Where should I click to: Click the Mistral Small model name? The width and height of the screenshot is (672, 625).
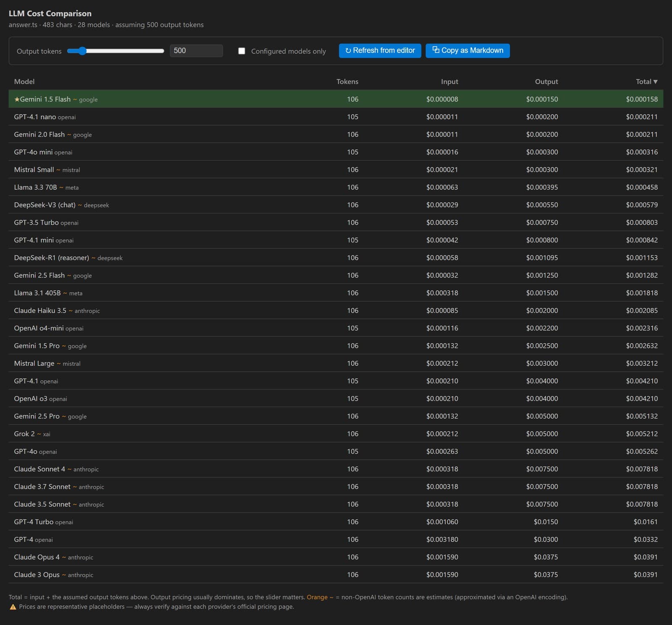(x=34, y=170)
